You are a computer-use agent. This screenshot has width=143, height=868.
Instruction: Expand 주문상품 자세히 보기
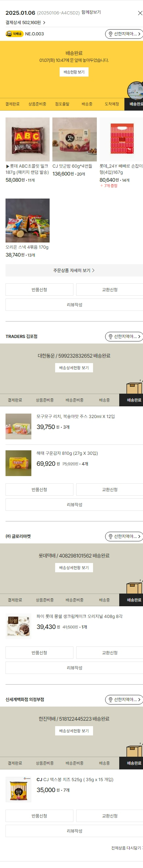pyautogui.click(x=74, y=270)
